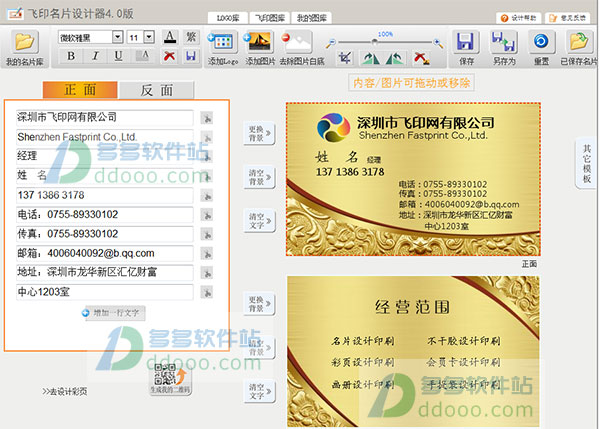Click the red X delete text icon
Viewport: 600px width, 429px height.
click(x=170, y=56)
